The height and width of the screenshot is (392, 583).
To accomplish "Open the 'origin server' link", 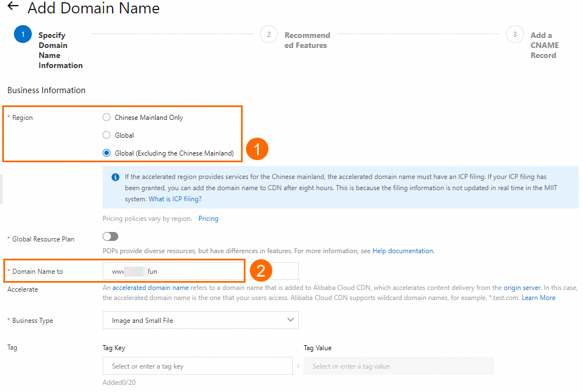I will 522,288.
